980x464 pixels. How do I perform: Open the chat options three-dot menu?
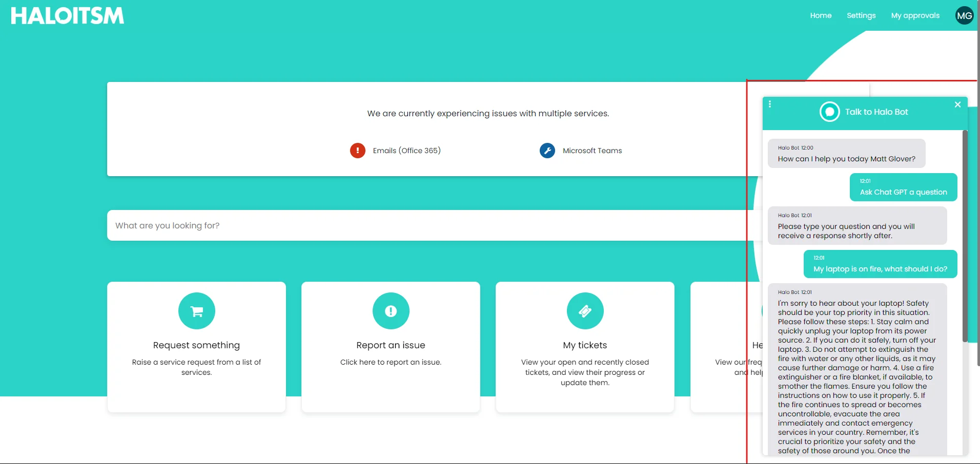tap(770, 104)
